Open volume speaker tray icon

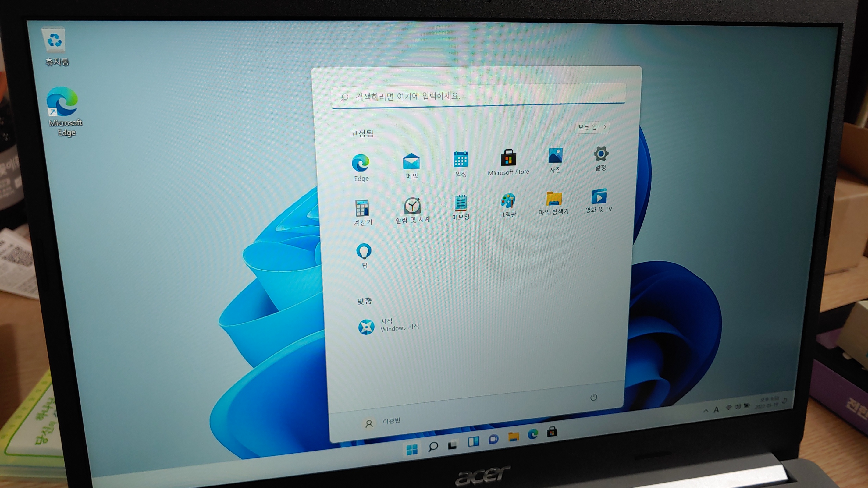[x=738, y=407]
